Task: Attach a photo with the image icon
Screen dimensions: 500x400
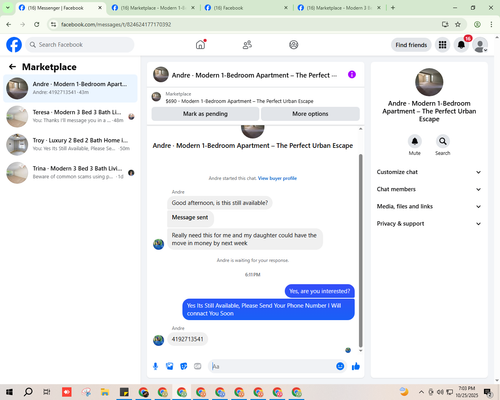Action: 170,366
